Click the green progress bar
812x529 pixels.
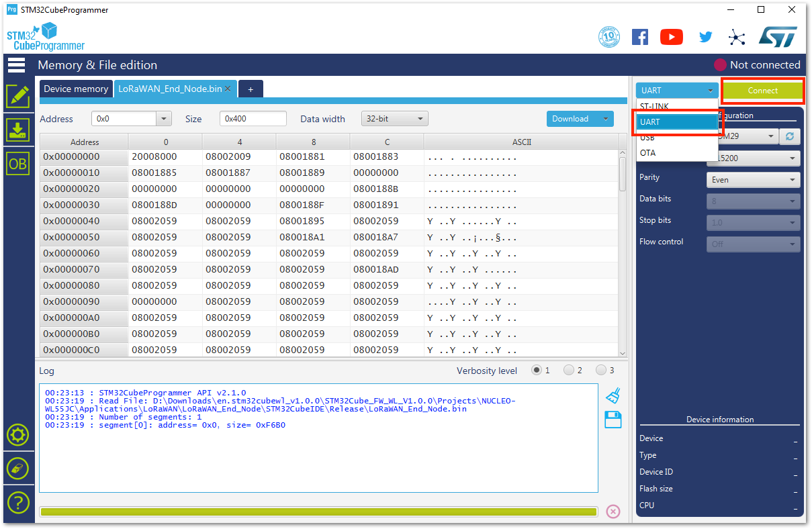tap(318, 512)
